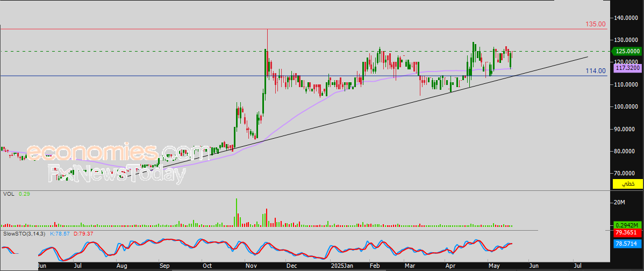The image size is (644, 271).
Task: Click the 2025Jan marker on time axis
Action: tap(341, 266)
